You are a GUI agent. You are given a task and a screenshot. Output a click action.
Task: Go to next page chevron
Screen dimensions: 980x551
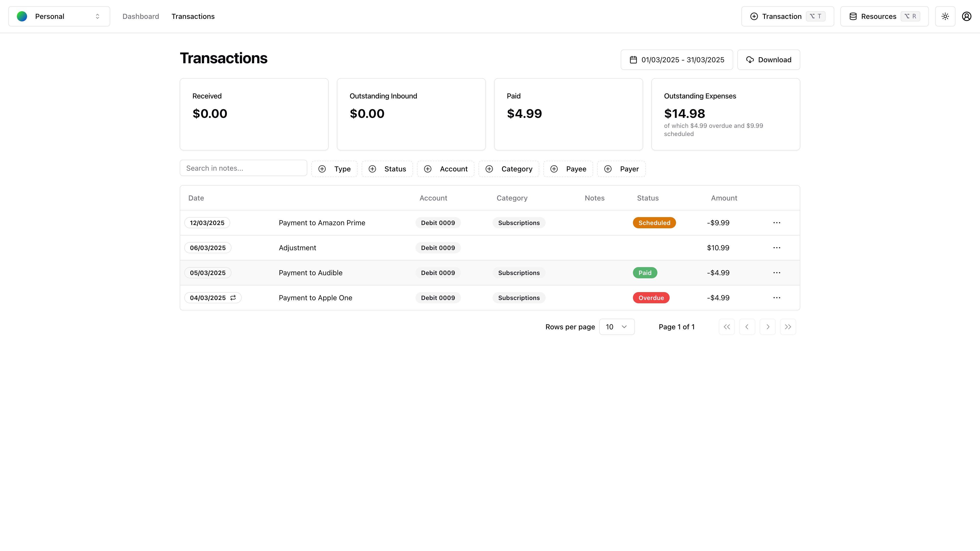tap(767, 327)
